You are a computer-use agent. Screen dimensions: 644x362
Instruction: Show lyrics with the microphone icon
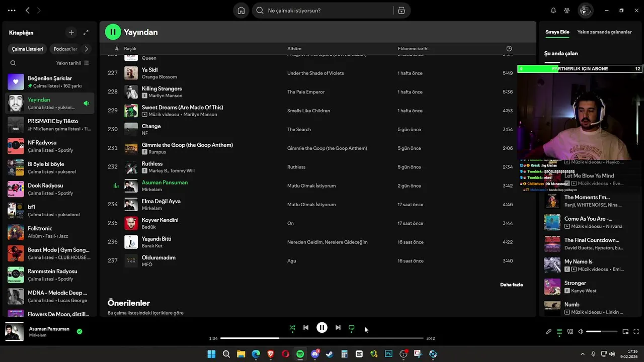point(549,332)
